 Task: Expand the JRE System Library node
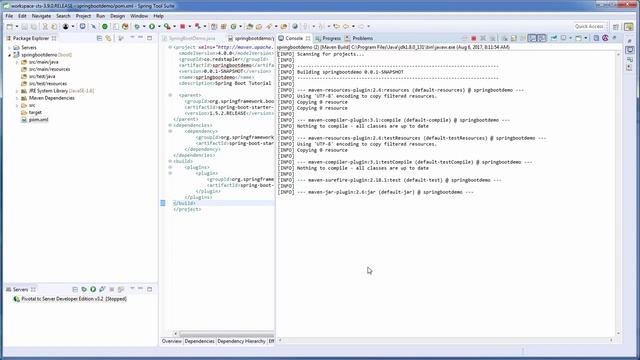(x=17, y=91)
